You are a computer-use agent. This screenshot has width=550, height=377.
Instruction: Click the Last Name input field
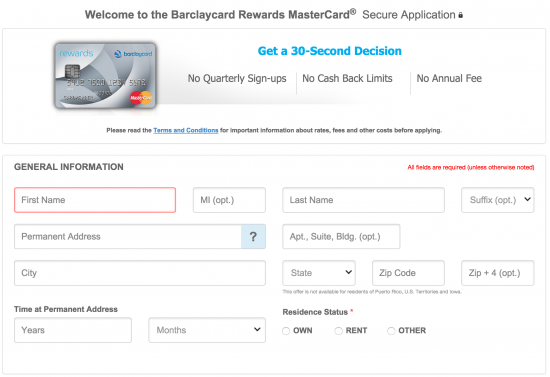[363, 200]
